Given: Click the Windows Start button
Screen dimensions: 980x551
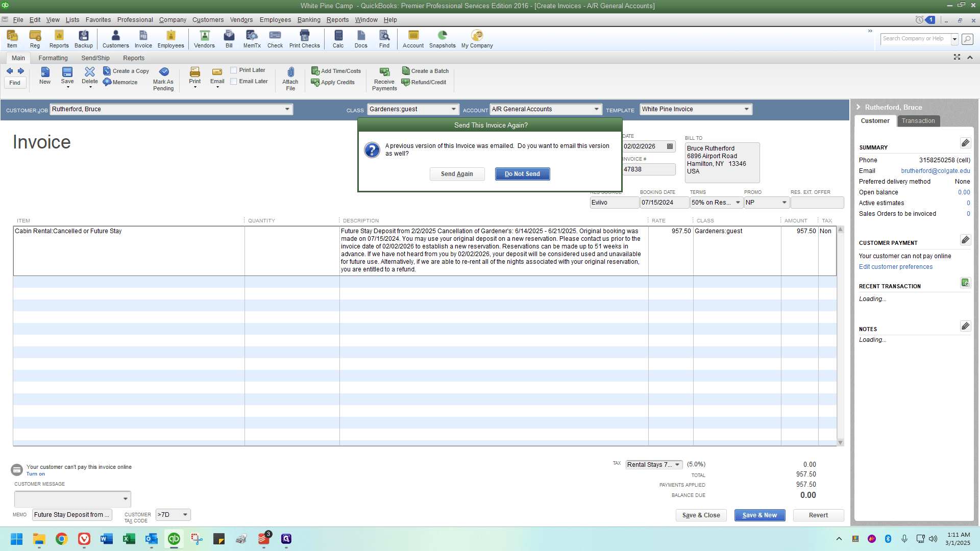Looking at the screenshot, I should [x=17, y=539].
